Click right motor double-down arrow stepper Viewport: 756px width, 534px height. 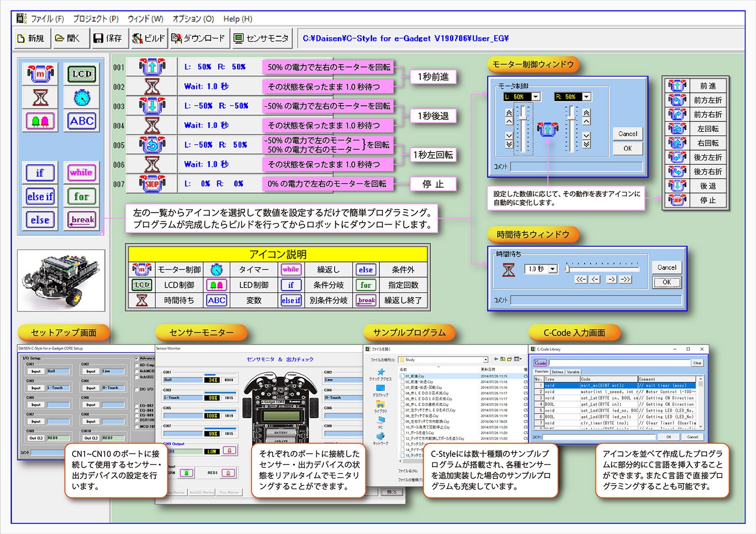click(x=587, y=144)
